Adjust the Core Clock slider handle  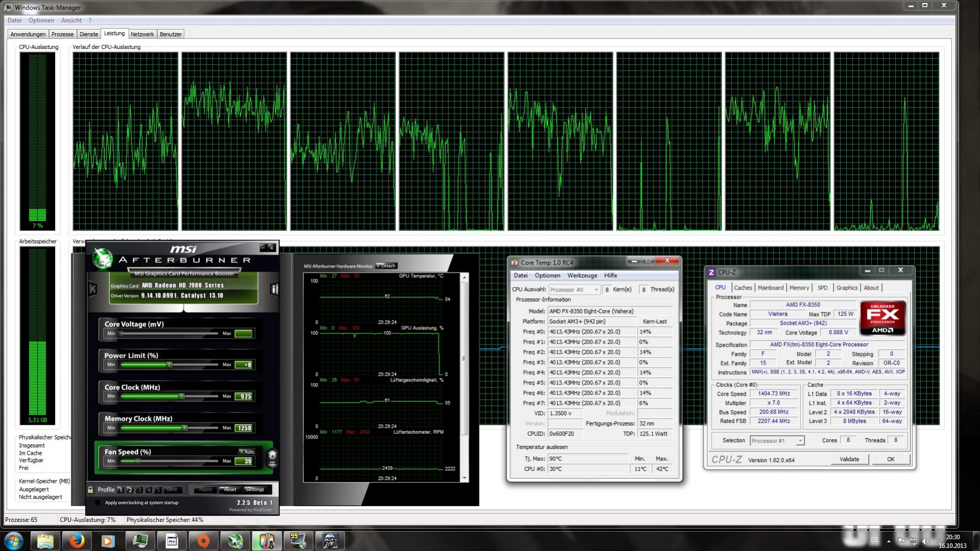[x=181, y=396]
